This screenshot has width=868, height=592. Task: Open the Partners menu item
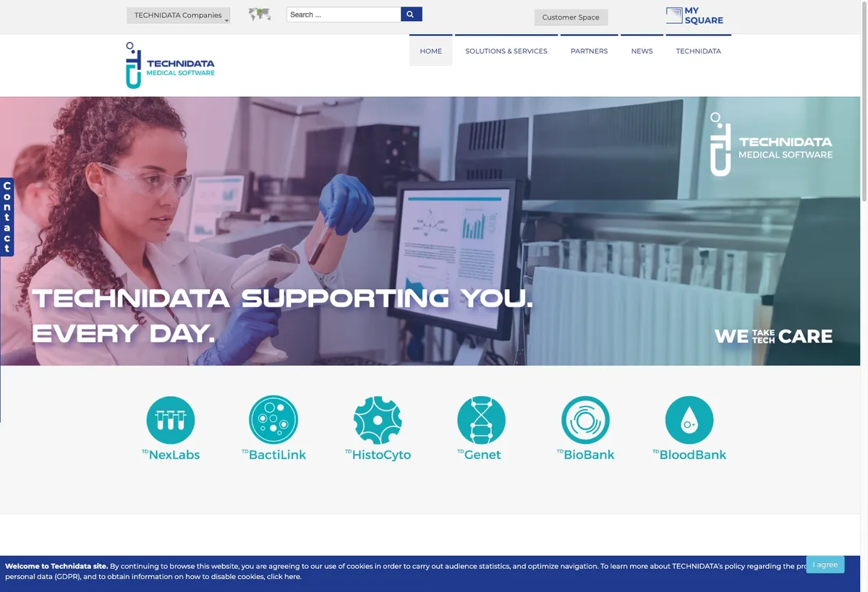coord(589,51)
